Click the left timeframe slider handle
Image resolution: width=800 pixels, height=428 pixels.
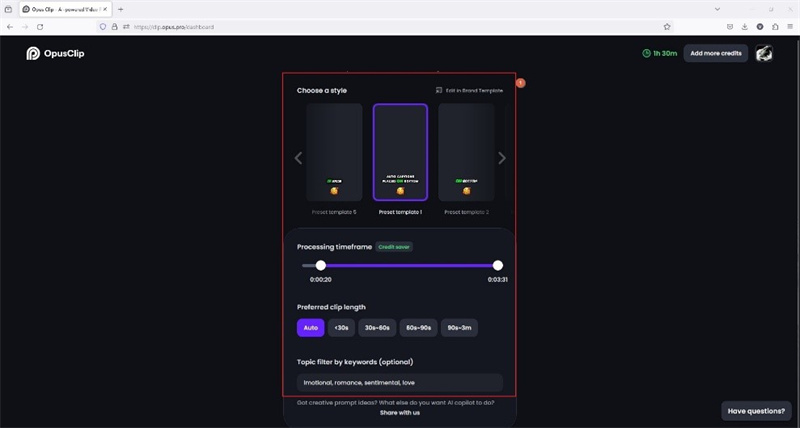(320, 265)
